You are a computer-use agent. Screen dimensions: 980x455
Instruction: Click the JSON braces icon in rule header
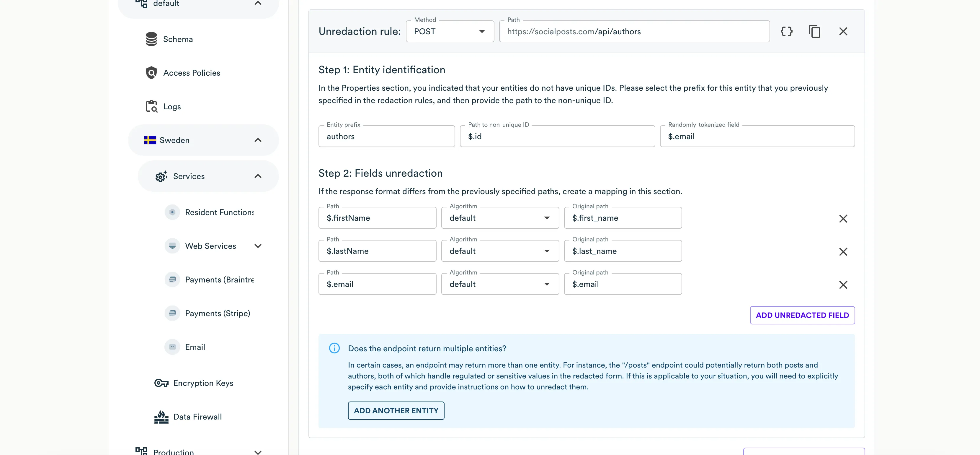(x=786, y=31)
